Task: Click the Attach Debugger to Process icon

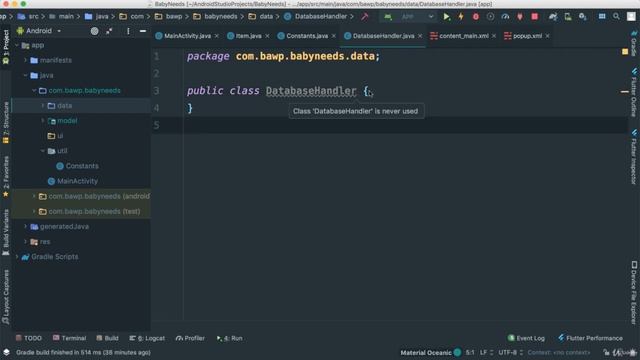Action: [x=520, y=17]
